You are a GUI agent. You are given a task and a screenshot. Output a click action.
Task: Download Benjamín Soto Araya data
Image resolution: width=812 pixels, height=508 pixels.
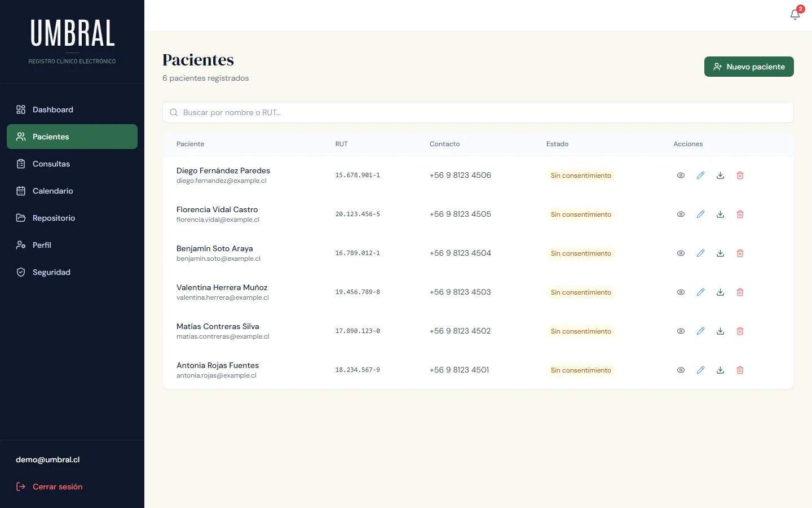[x=720, y=253]
